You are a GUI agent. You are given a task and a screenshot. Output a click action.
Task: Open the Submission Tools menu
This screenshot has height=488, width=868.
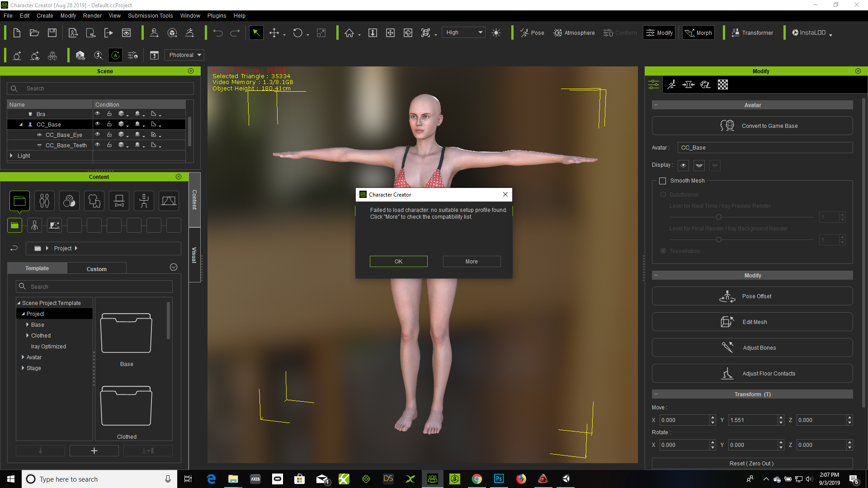150,15
